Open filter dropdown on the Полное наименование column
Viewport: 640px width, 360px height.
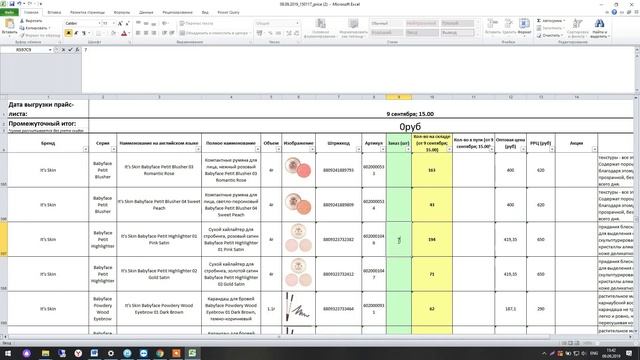pos(258,149)
